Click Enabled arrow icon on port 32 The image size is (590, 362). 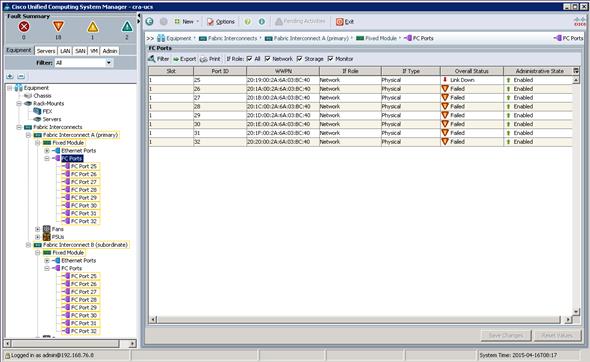[508, 142]
